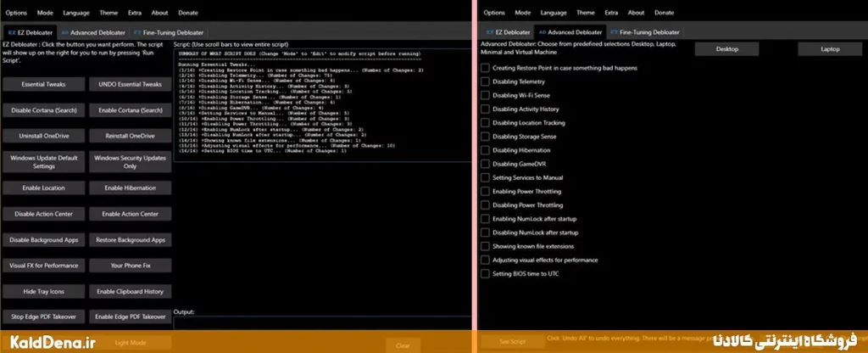Choose the Laptop preset button

click(830, 48)
